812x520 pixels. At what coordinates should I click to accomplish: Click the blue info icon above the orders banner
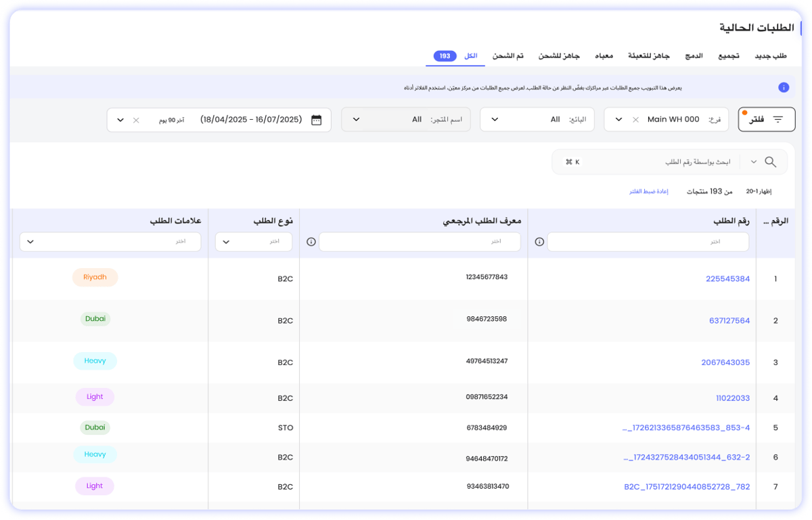pyautogui.click(x=784, y=87)
